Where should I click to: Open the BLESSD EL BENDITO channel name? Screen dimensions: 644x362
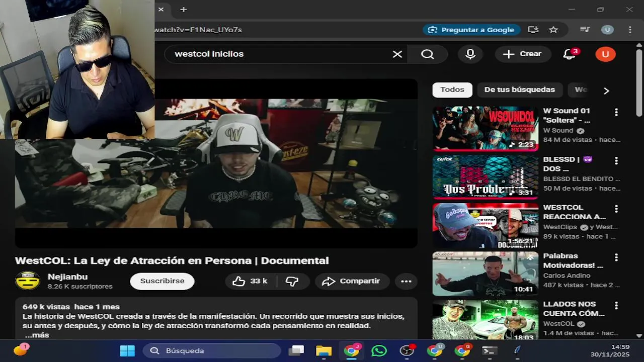point(582,179)
